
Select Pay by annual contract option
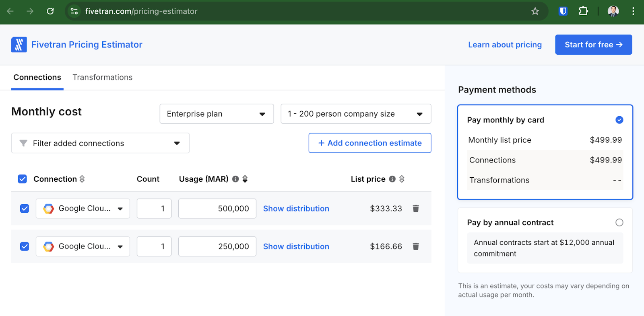point(619,222)
